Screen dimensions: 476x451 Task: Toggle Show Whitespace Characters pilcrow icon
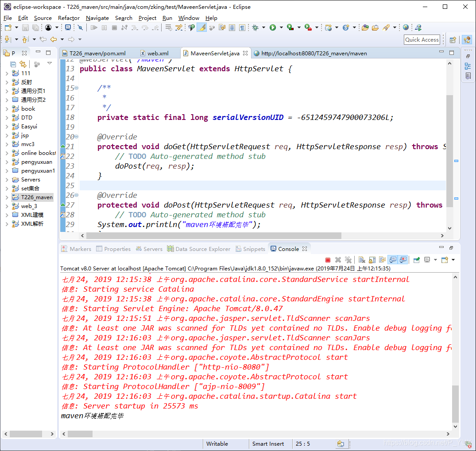pyautogui.click(x=242, y=27)
